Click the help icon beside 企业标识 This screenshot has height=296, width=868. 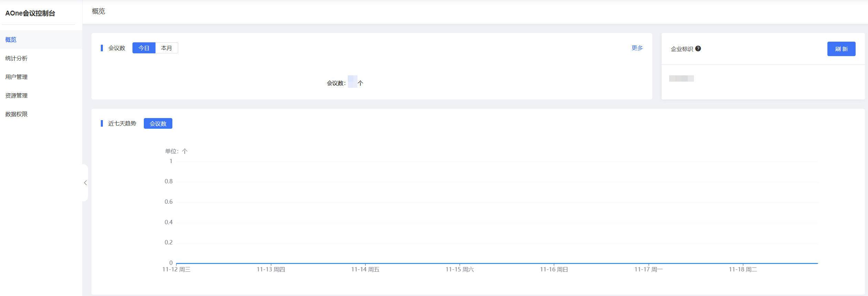tap(698, 49)
